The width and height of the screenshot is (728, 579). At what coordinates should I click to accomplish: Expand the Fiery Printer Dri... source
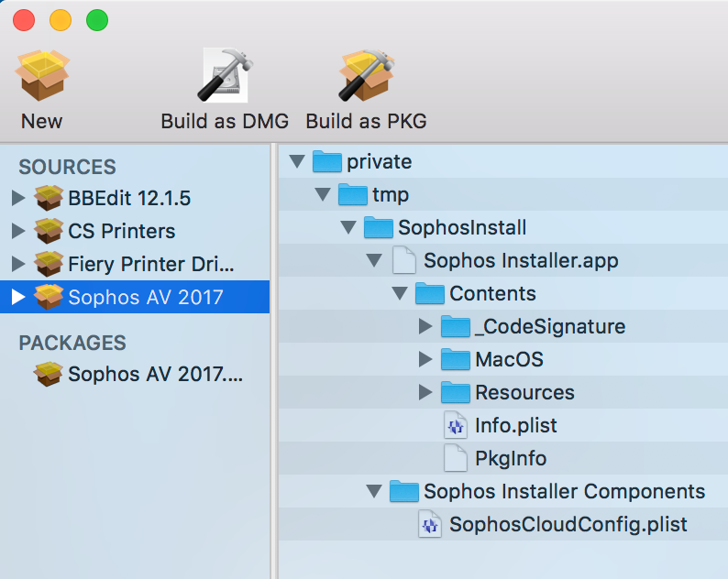coord(18,264)
